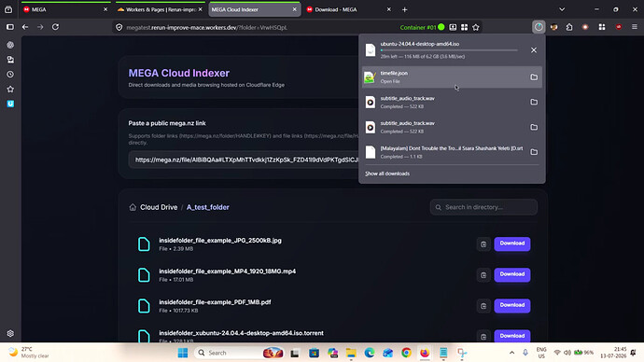
Task: Switch to the Workers & Pages tab
Action: tap(161, 9)
